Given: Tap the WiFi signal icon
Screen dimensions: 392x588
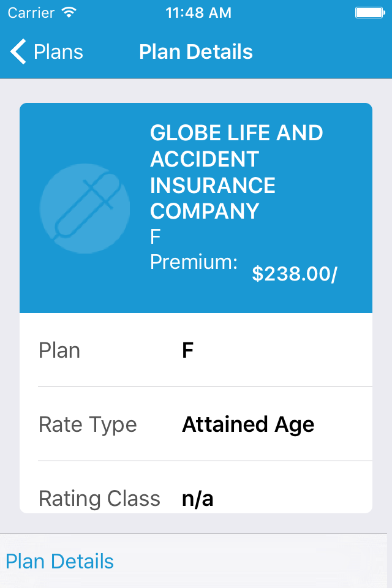Looking at the screenshot, I should click(69, 12).
